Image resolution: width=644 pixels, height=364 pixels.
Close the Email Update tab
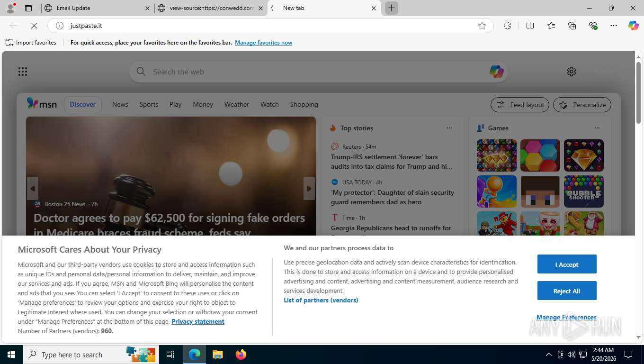point(147,8)
